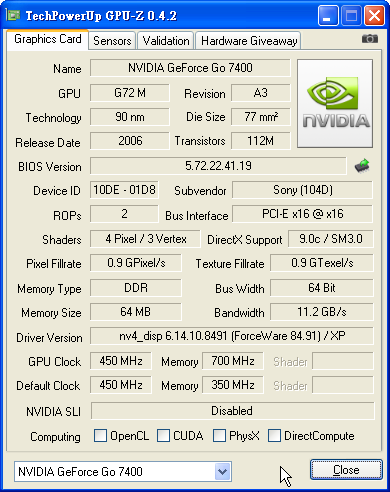Click the NVIDIA SLI field Disabled
This screenshot has height=492, width=390.
(232, 411)
